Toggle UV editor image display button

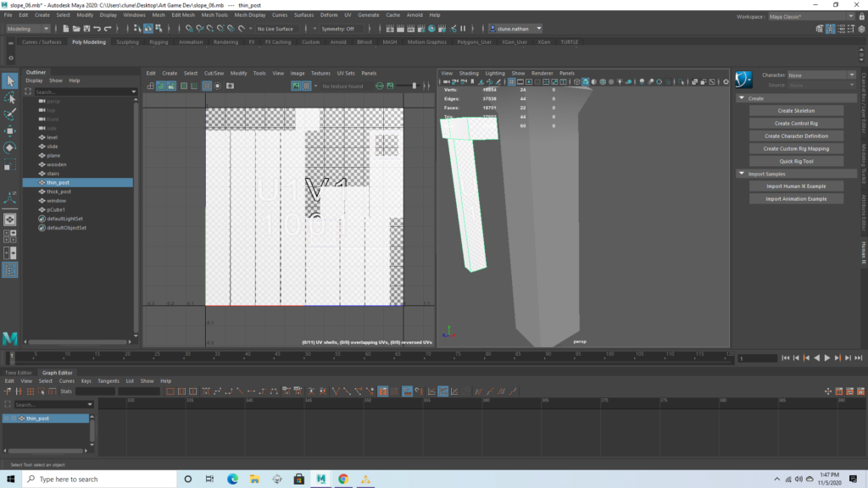point(296,86)
